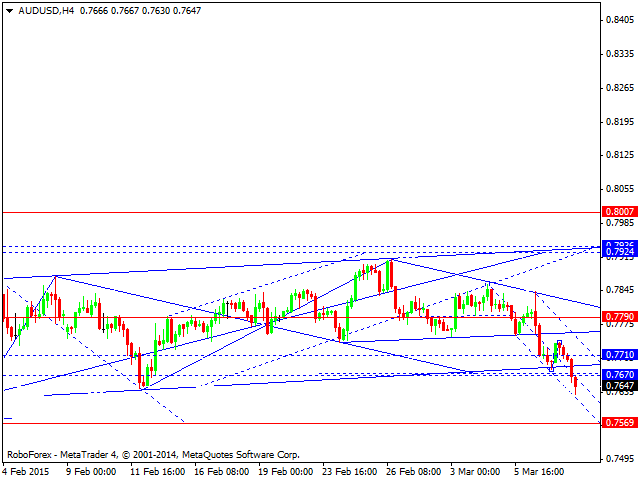Click the black 0.7647 current price label
640x480 pixels.
[x=620, y=385]
